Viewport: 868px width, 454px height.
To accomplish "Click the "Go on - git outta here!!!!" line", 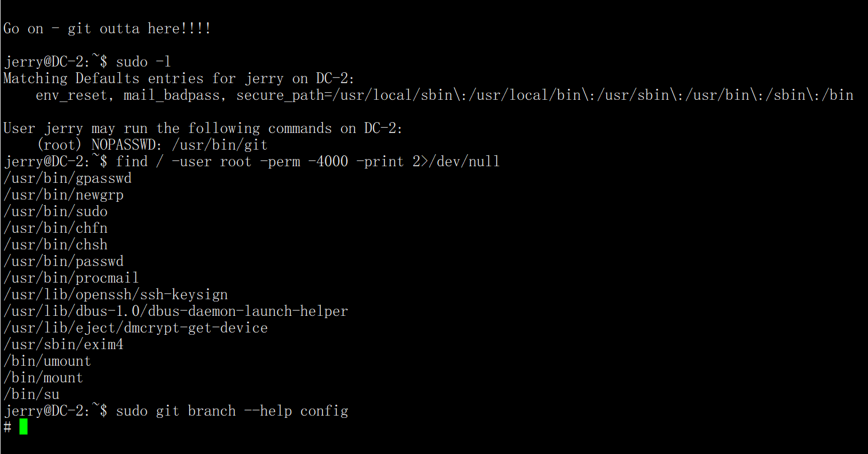I will coord(107,29).
